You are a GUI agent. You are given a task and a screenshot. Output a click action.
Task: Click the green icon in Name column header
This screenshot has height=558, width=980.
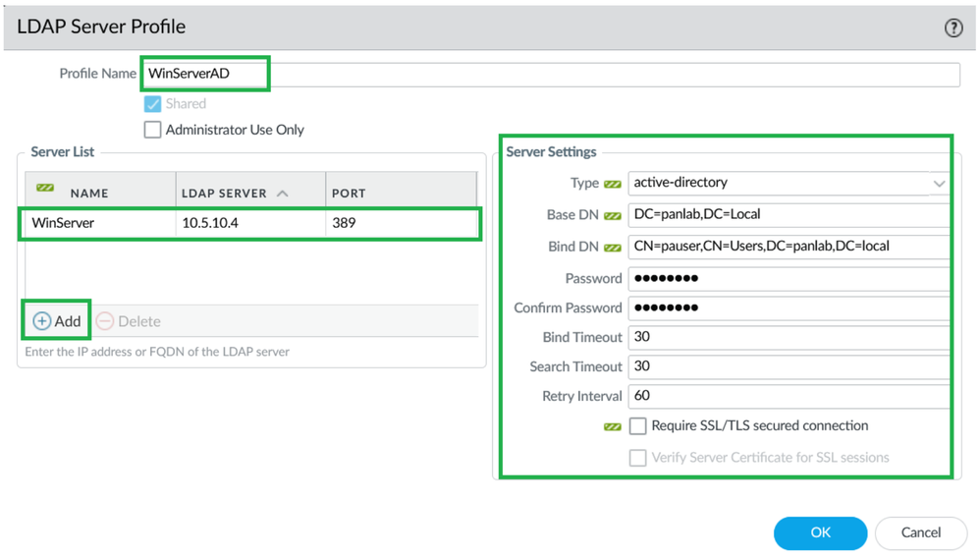pos(45,188)
